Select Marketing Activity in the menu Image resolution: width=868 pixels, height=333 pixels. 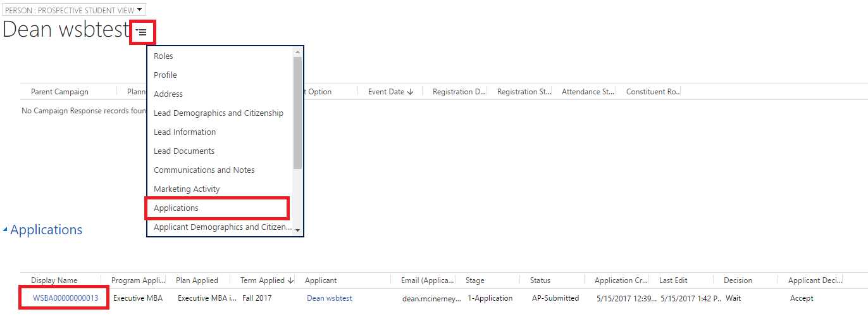coord(187,189)
